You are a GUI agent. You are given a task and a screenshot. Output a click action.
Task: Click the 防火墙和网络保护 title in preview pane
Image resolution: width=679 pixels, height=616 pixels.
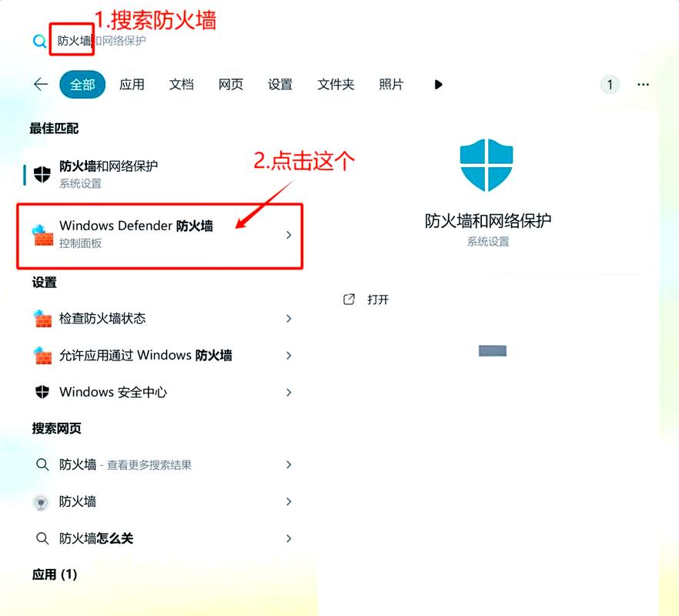tap(487, 220)
